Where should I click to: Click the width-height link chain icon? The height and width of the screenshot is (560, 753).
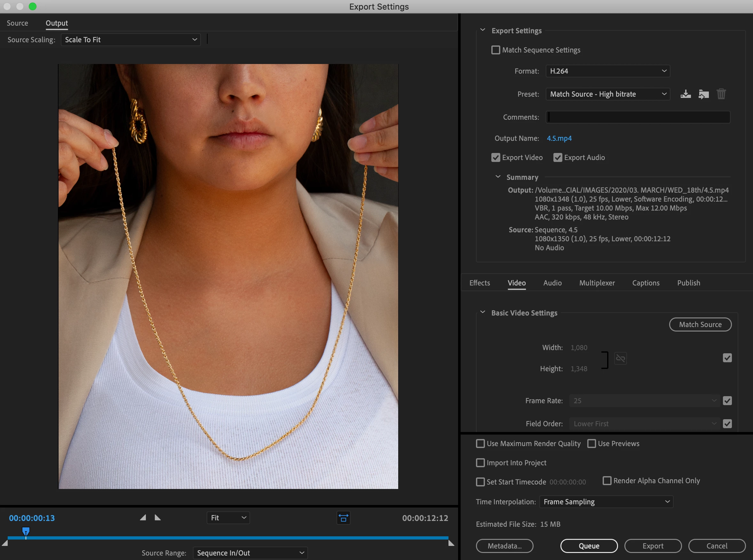tap(620, 358)
